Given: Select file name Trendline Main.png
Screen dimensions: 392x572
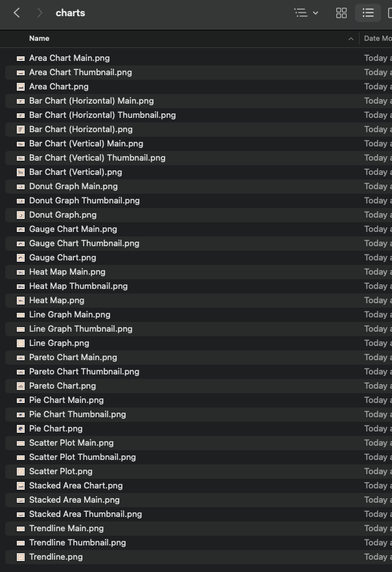Looking at the screenshot, I should [x=67, y=528].
